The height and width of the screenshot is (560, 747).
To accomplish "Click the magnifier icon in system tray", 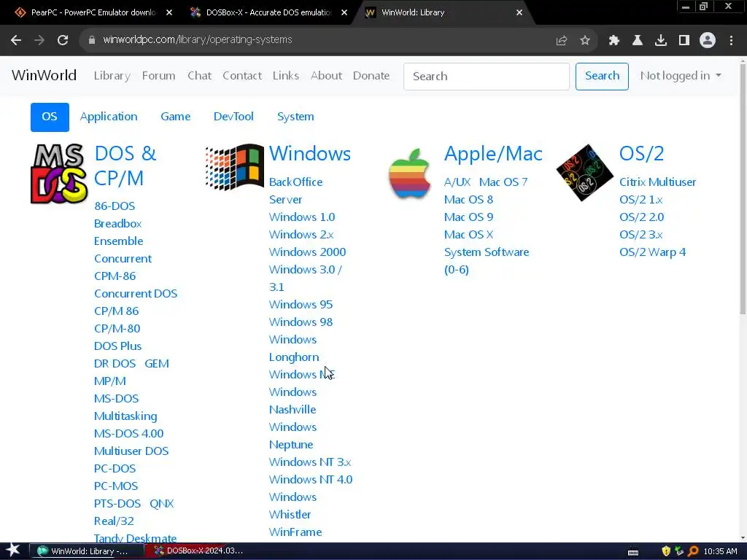I will click(693, 551).
